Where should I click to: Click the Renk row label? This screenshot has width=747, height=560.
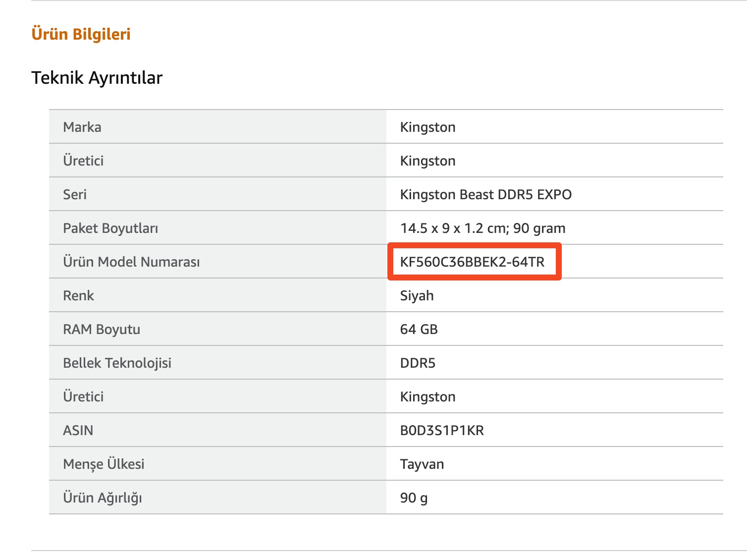point(78,295)
